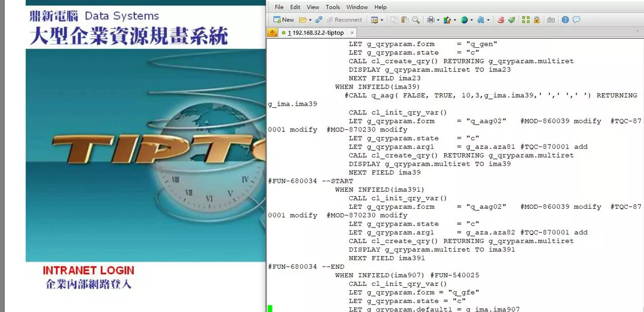Expand the open-folder dropdown arrow
Image resolution: width=644 pixels, height=312 pixels.
click(310, 20)
